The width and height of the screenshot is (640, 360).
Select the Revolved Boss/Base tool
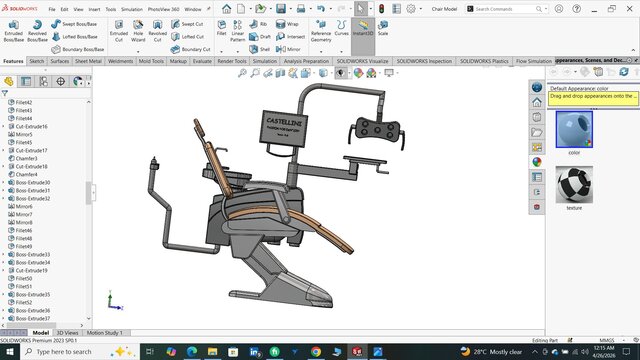(x=37, y=31)
